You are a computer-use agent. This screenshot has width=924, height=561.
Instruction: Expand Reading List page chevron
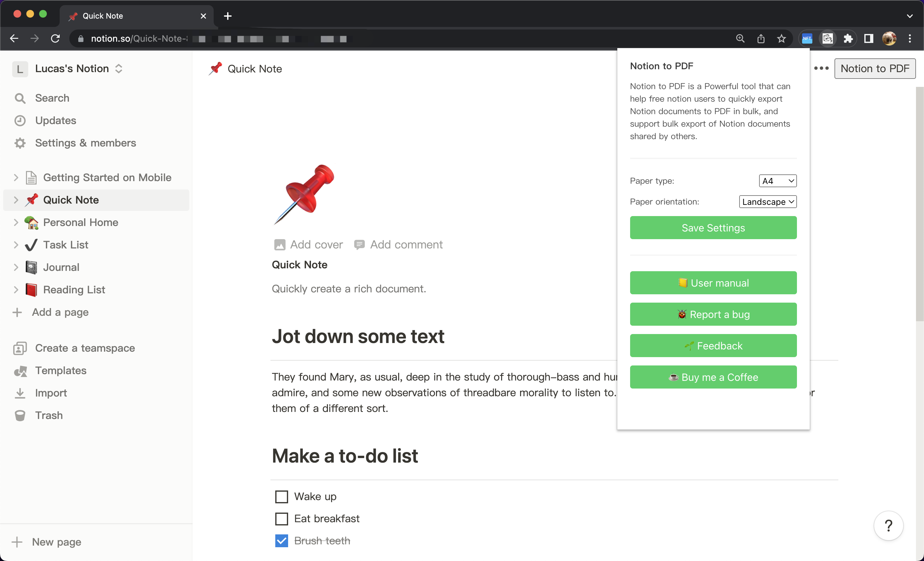tap(16, 290)
